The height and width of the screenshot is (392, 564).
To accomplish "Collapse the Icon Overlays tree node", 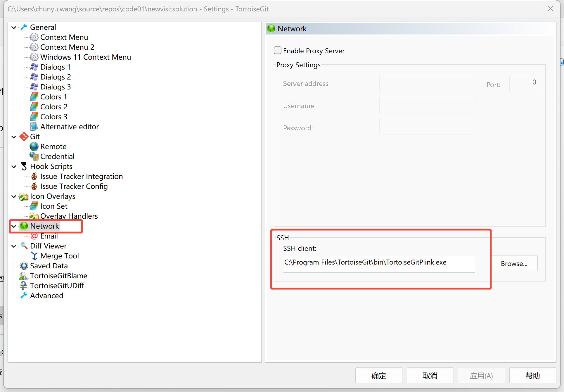I will [x=14, y=196].
